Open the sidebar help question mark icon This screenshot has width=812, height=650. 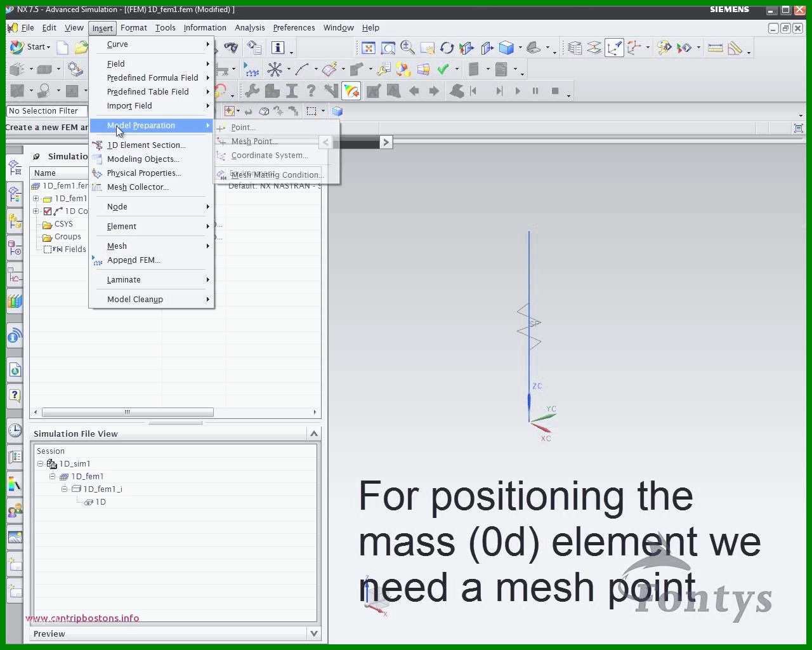pos(15,395)
